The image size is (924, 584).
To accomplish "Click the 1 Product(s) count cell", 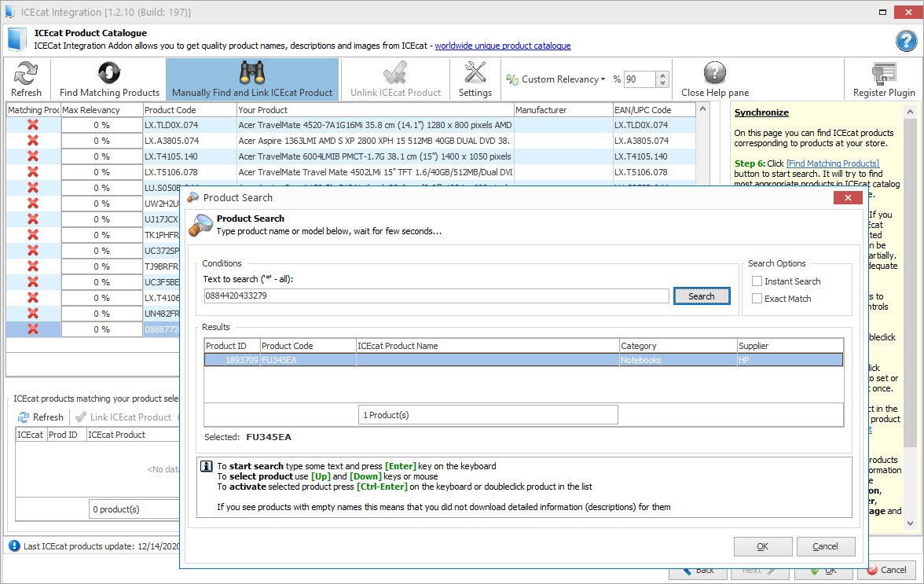I will point(488,415).
